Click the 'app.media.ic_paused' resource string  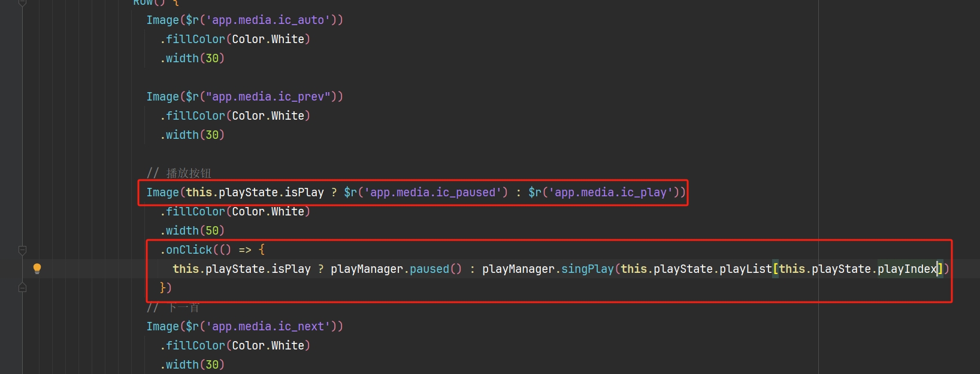point(432,192)
